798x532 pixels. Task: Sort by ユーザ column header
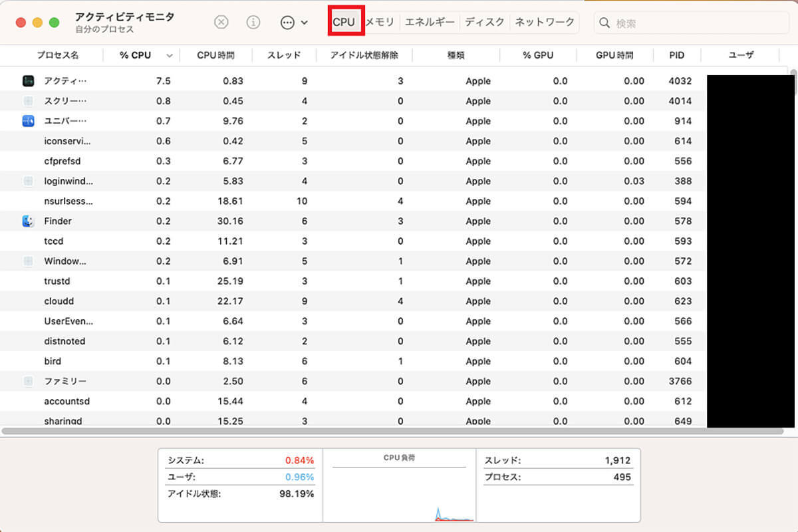(741, 55)
